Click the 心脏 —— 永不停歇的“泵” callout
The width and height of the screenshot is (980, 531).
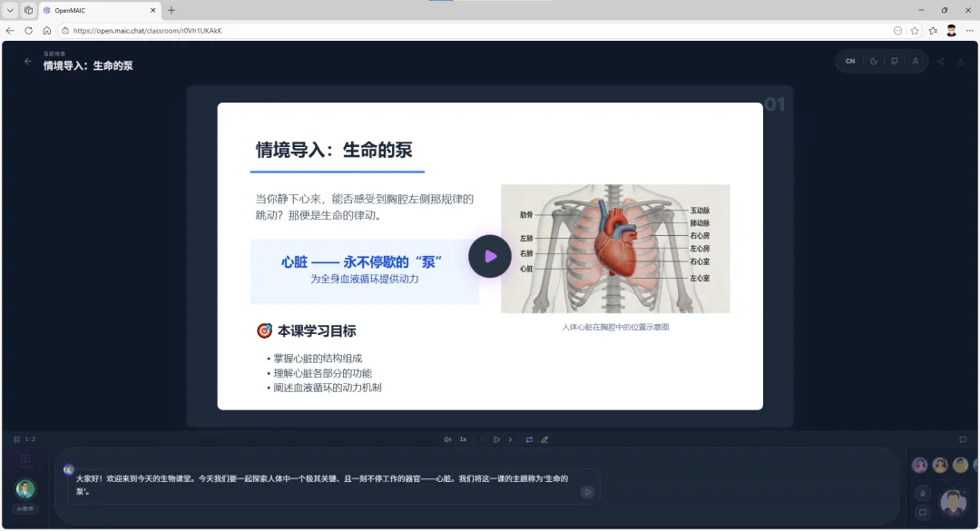point(361,262)
